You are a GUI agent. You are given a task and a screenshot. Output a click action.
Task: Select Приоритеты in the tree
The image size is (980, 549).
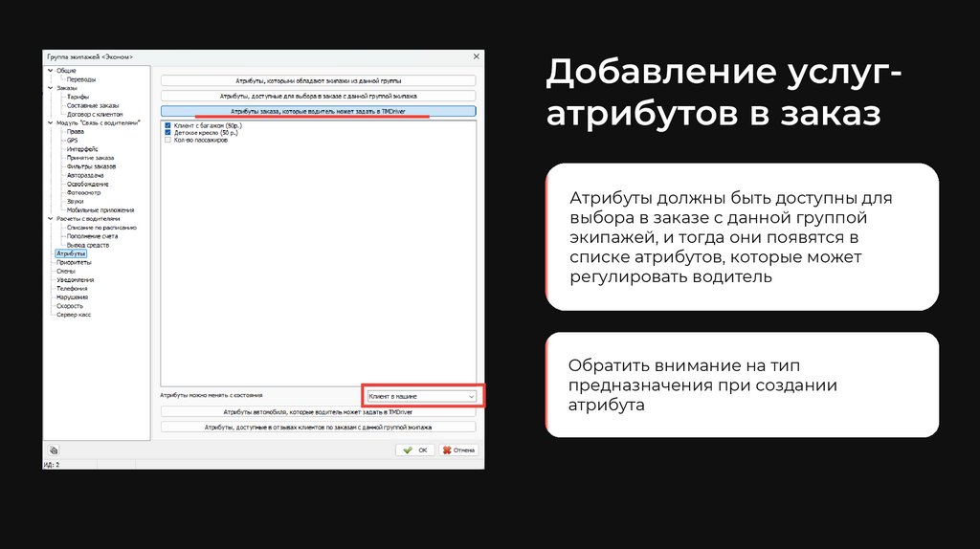click(x=74, y=263)
